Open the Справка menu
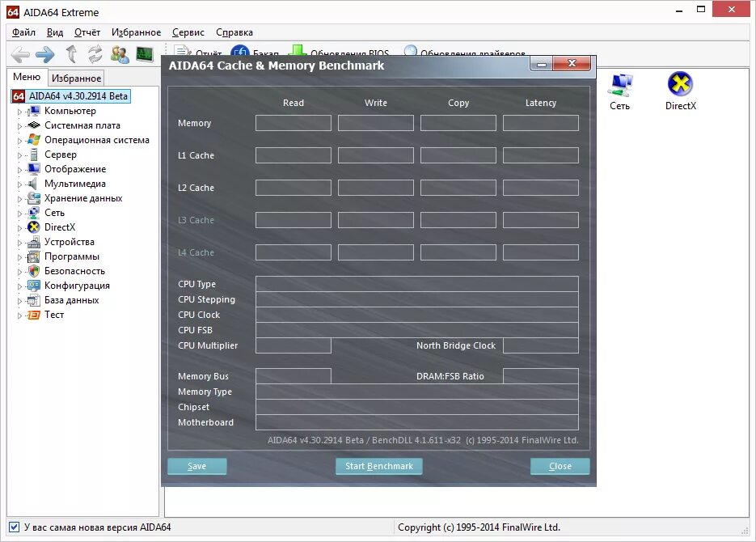This screenshot has height=542, width=756. tap(234, 32)
